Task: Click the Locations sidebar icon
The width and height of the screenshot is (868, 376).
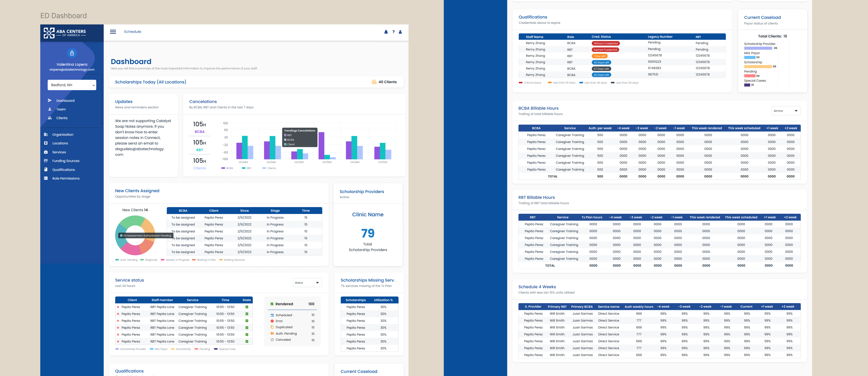Action: tap(46, 143)
